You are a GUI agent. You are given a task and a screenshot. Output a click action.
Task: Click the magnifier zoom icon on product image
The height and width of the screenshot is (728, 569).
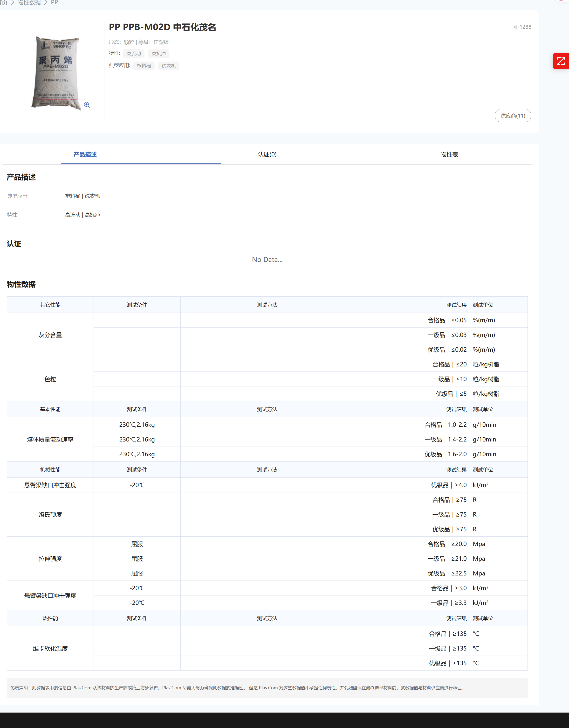(87, 105)
